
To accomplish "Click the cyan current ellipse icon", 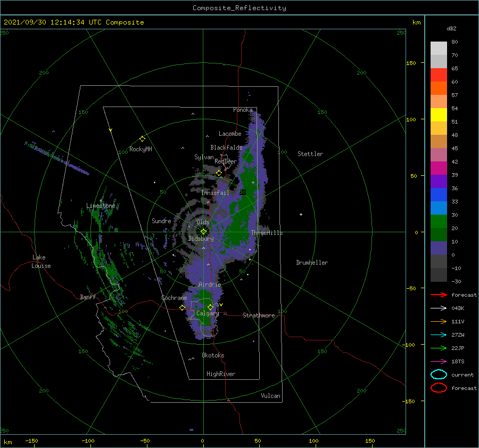I will click(x=439, y=374).
